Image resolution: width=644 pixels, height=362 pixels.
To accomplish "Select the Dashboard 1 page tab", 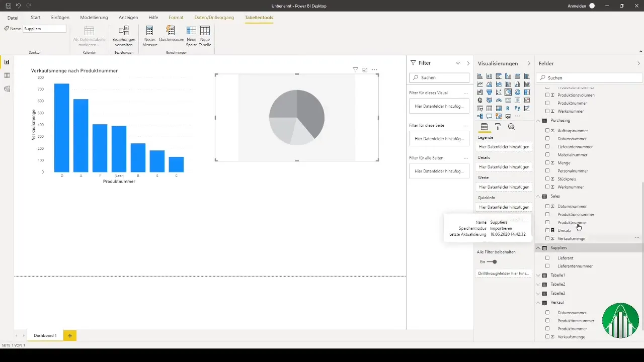I will [x=45, y=335].
